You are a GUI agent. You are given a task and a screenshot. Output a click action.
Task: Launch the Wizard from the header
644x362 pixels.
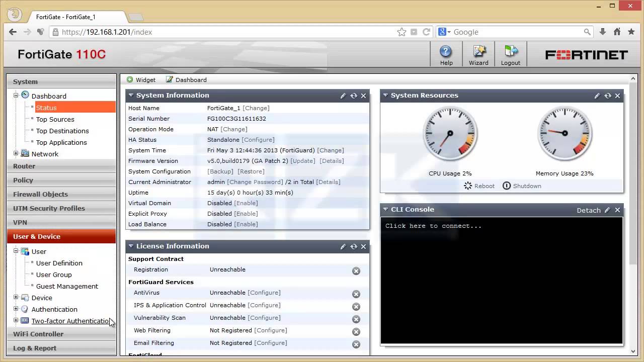[478, 55]
